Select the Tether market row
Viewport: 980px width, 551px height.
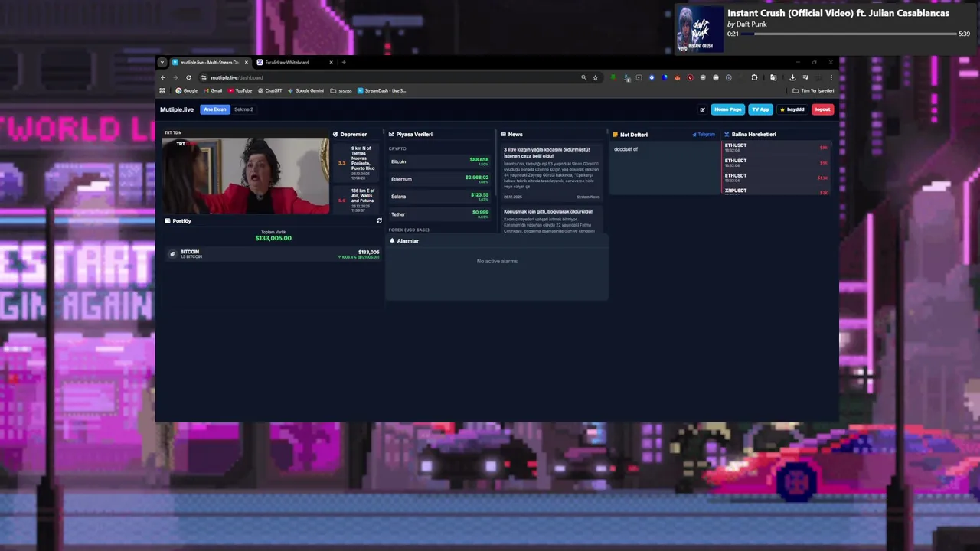[439, 214]
